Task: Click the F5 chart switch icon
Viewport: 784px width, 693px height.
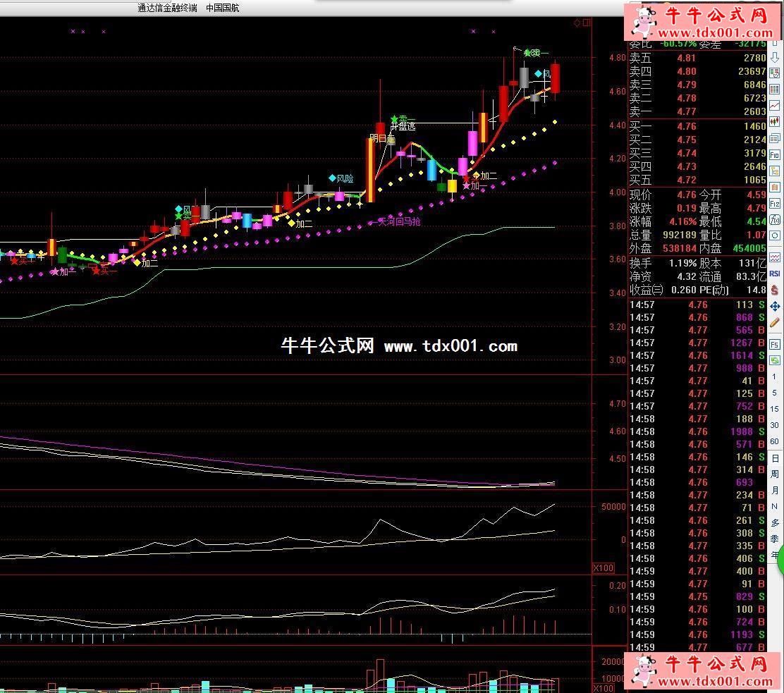Action: tap(775, 344)
